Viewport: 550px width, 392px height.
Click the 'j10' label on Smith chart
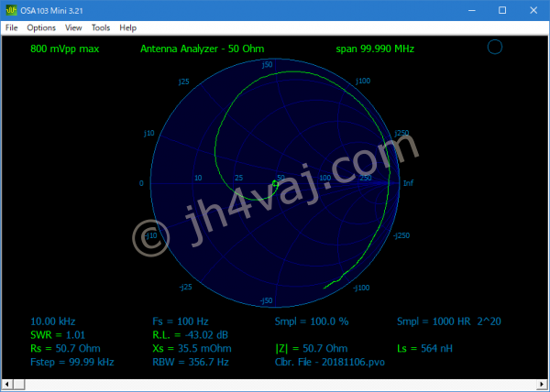click(149, 133)
